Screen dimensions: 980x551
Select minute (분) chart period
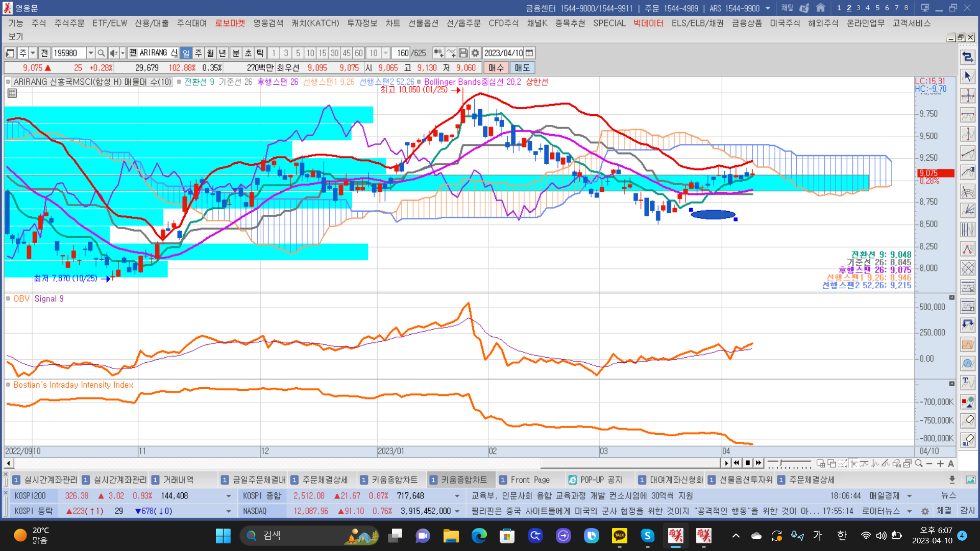click(x=235, y=53)
